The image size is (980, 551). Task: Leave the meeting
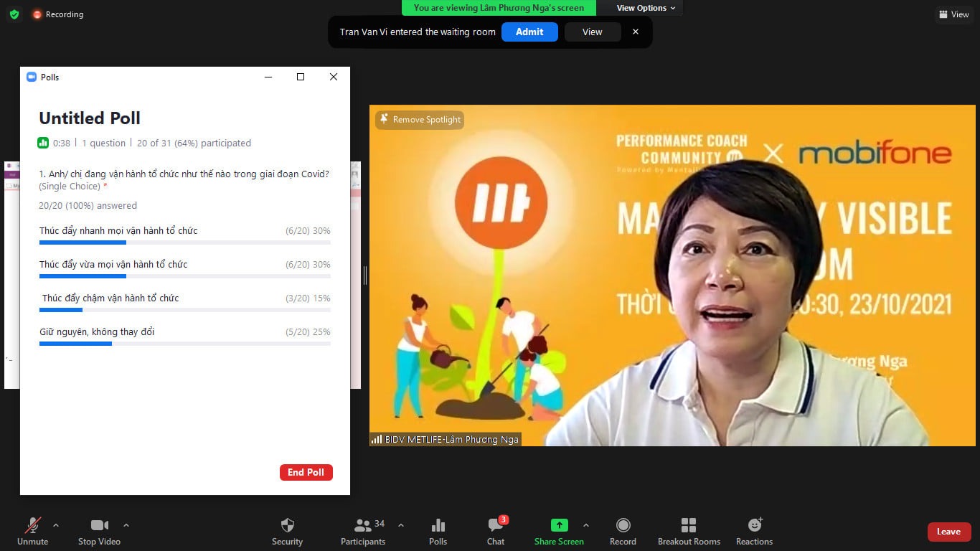pyautogui.click(x=948, y=532)
